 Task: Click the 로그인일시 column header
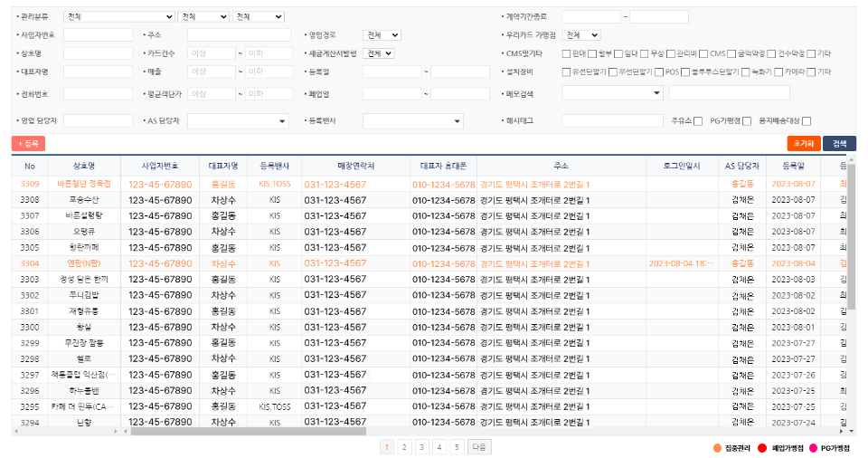tap(682, 166)
